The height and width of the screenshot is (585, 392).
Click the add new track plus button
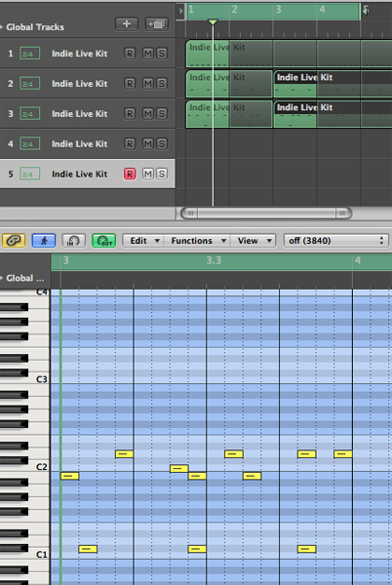point(127,24)
